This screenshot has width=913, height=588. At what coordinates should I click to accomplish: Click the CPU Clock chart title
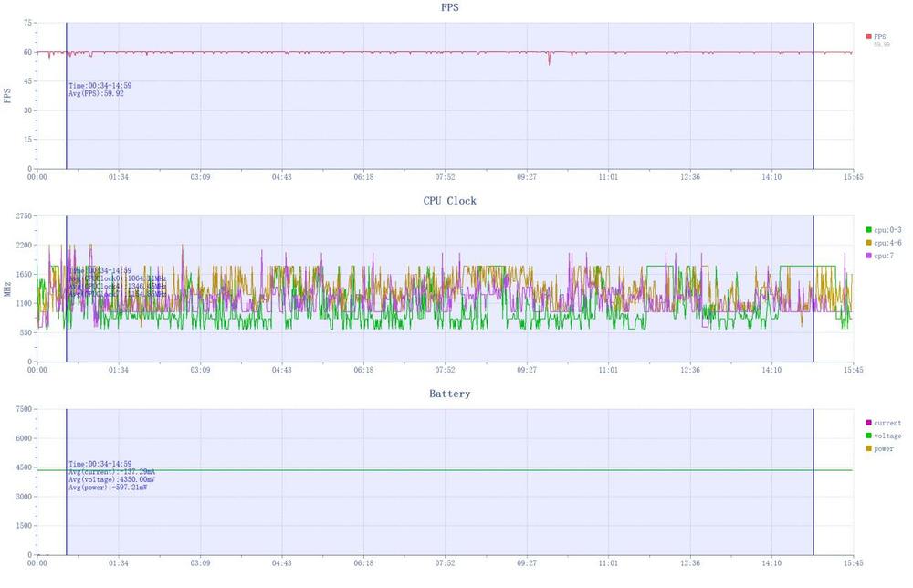coord(448,200)
